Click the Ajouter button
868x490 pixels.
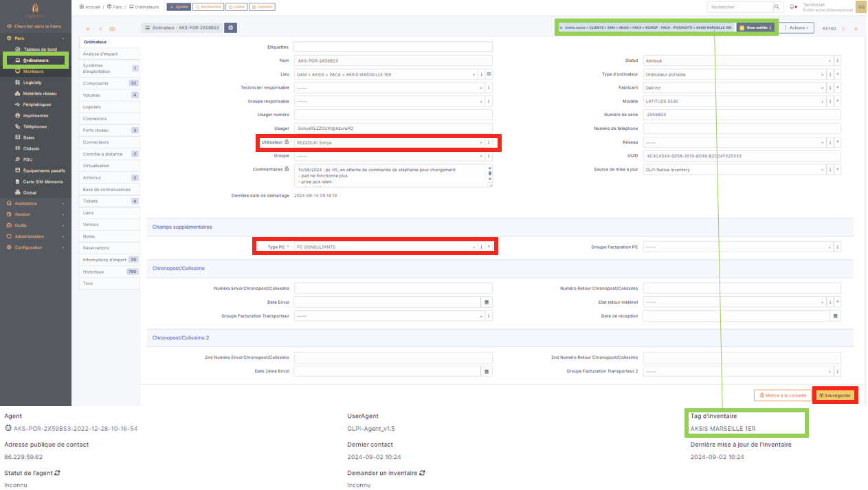point(179,7)
